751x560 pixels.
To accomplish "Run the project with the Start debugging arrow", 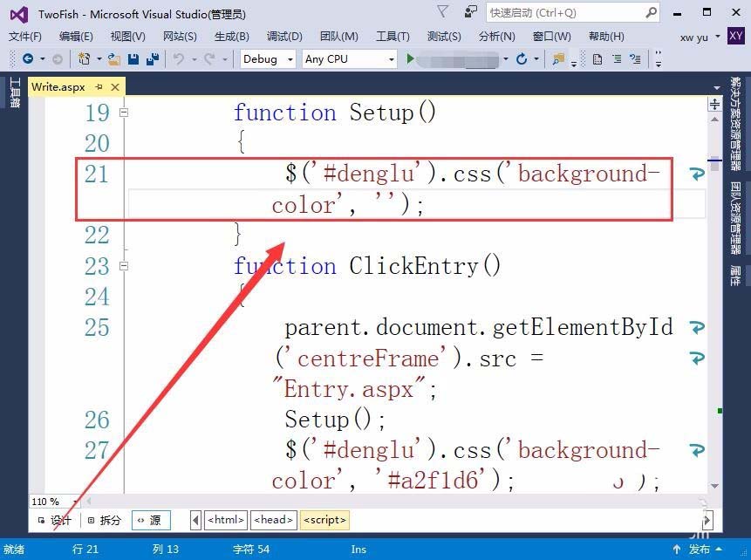I will (410, 59).
